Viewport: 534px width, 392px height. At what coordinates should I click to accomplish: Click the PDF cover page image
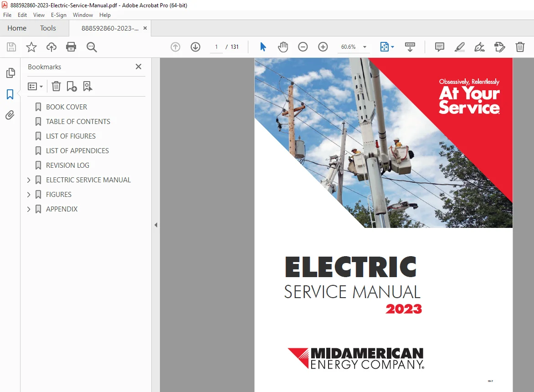pos(384,225)
